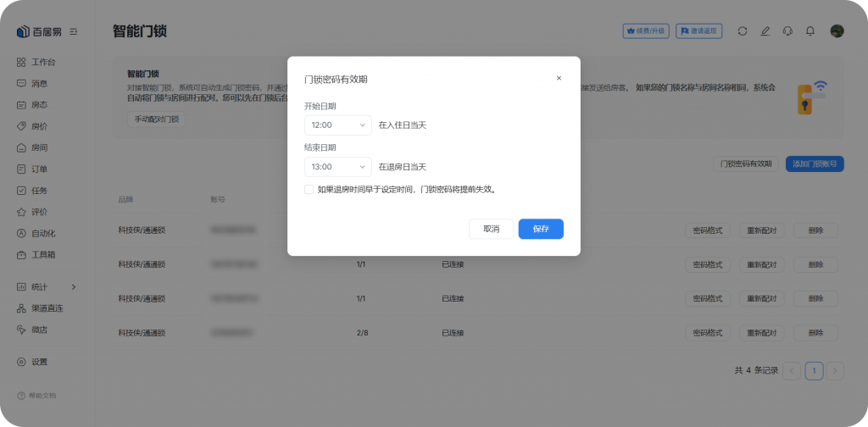Viewport: 868px width, 427px height.
Task: Open the notification bell
Action: tap(810, 31)
